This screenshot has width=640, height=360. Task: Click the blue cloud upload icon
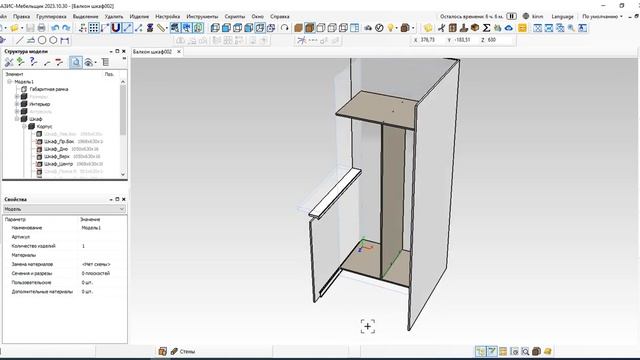[509, 28]
